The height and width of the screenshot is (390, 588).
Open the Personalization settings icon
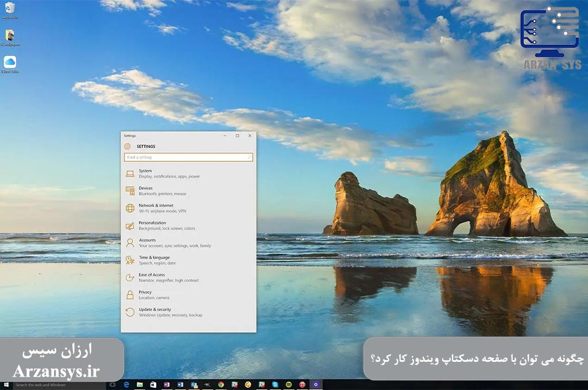(130, 226)
